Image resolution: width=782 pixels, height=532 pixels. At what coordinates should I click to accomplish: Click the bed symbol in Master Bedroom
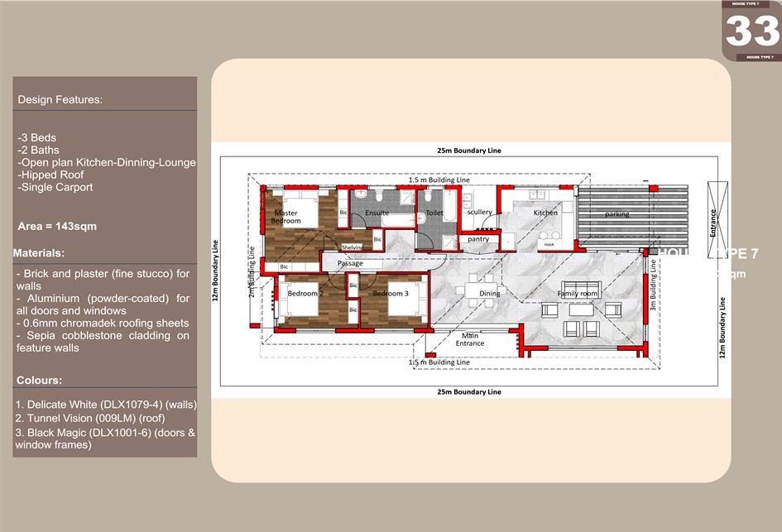click(x=301, y=212)
